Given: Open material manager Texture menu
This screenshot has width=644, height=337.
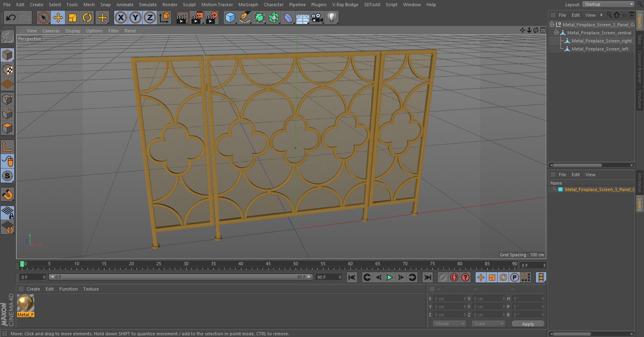Looking at the screenshot, I should [x=91, y=289].
